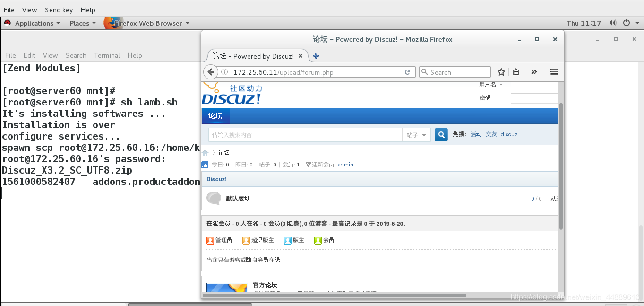
Task: Click the blue forum search button
Action: 441,135
